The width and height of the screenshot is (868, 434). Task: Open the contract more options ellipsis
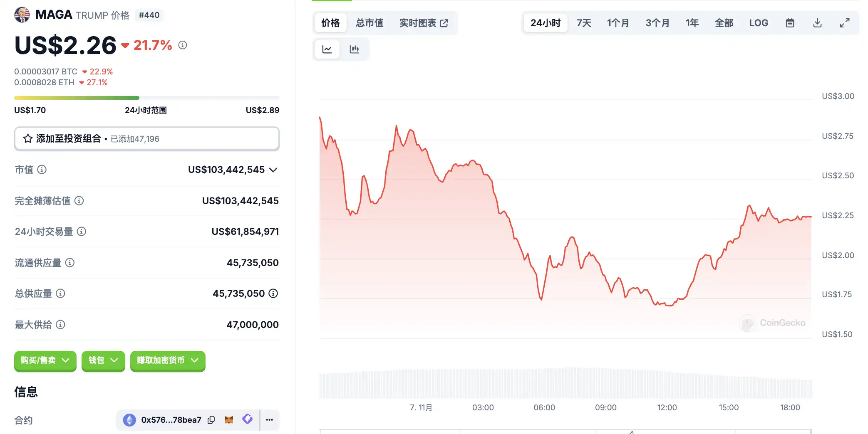pyautogui.click(x=270, y=420)
